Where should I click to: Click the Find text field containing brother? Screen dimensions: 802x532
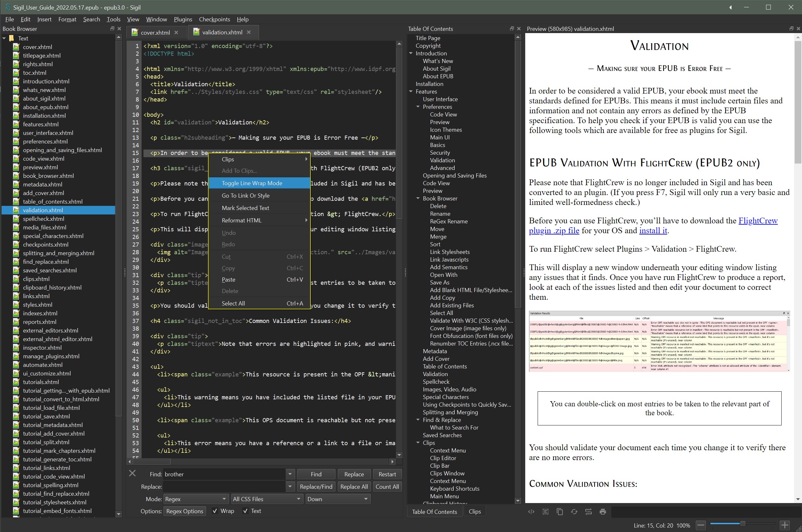[224, 474]
